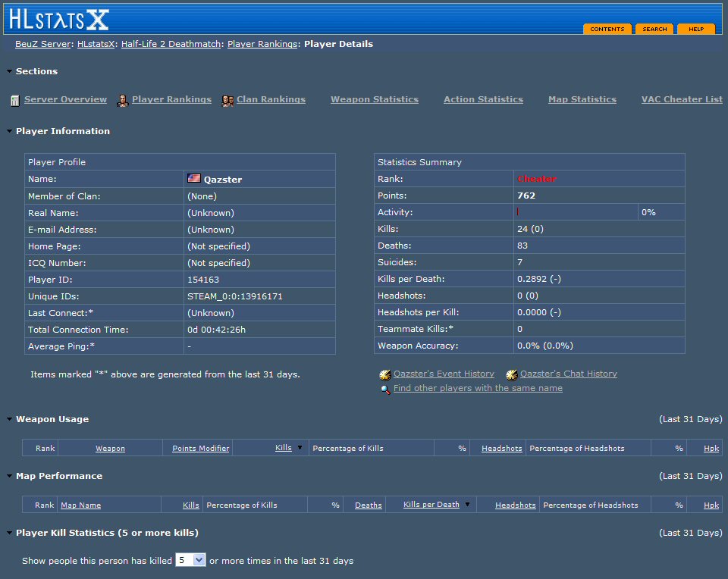Sort Weapon Usage by Weapon column

click(110, 448)
